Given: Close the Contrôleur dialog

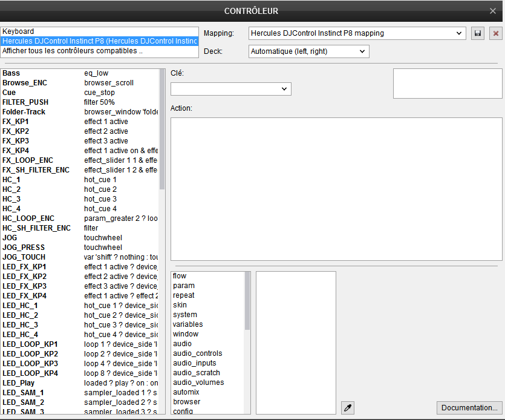Looking at the screenshot, I should (x=493, y=11).
